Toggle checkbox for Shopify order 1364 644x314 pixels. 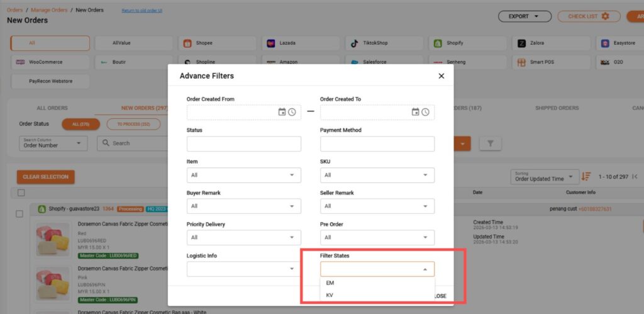click(19, 214)
